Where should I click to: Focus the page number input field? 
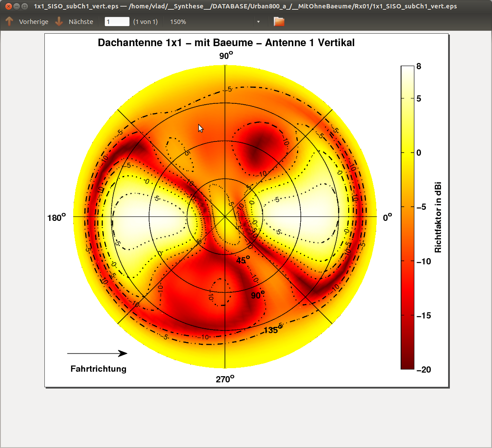tap(117, 22)
